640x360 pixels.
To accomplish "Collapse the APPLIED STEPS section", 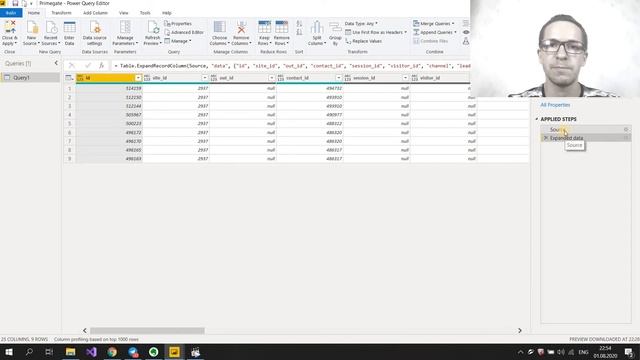I will pyautogui.click(x=537, y=119).
